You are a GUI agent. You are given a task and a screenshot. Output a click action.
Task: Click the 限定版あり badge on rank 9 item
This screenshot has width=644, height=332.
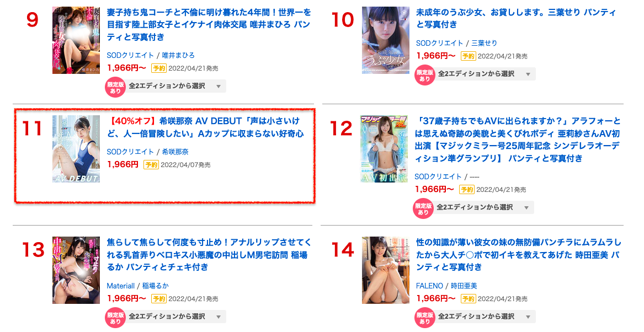115,87
